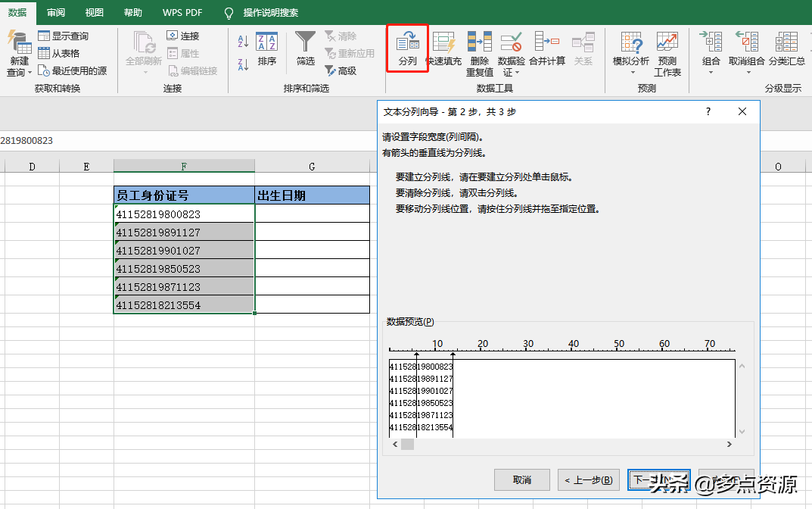The width and height of the screenshot is (812, 509).
Task: Click the 出生日期 header cell
Action: 313,195
